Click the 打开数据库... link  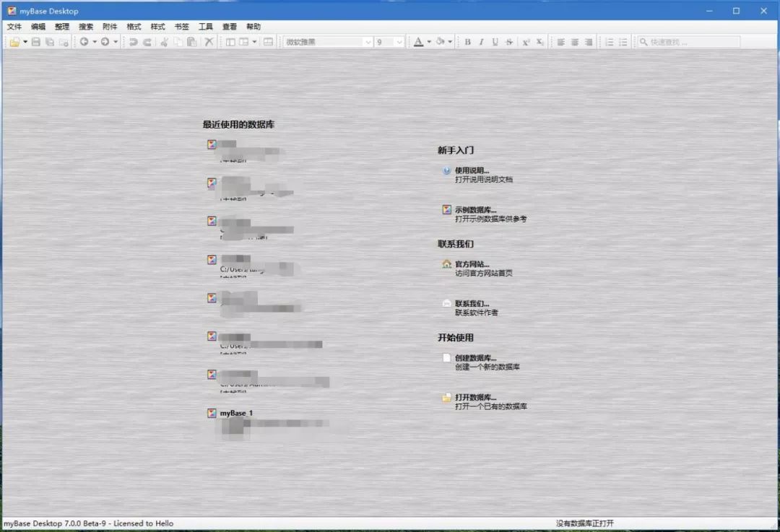475,397
